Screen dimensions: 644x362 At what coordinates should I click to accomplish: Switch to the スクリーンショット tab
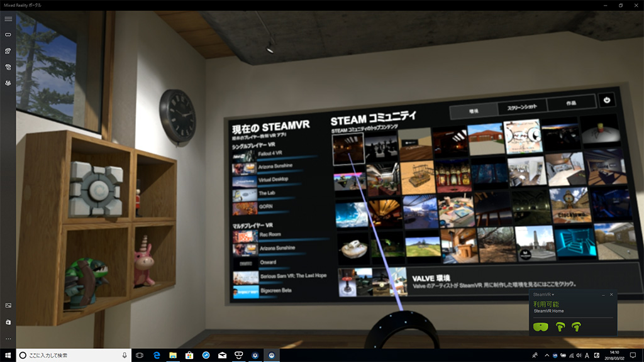tap(522, 107)
